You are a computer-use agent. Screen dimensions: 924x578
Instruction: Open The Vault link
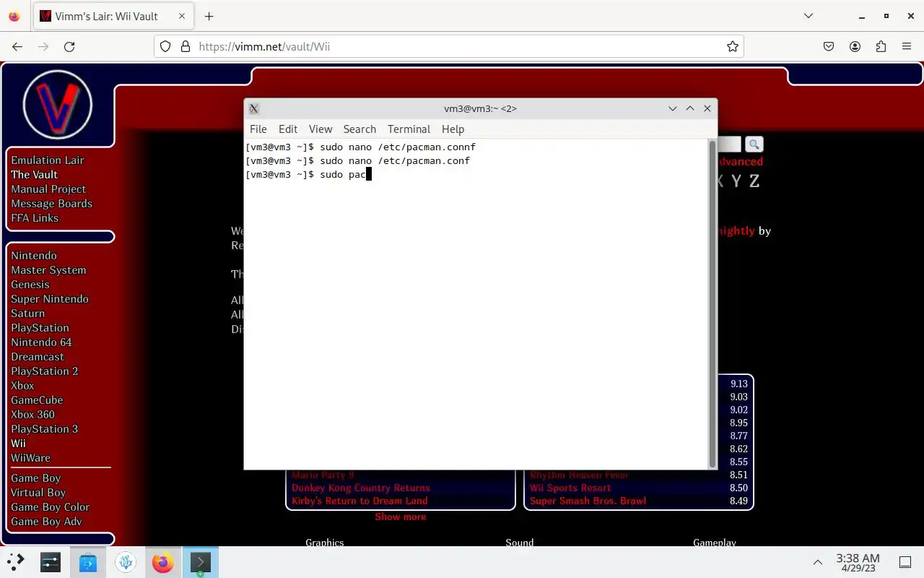(34, 175)
